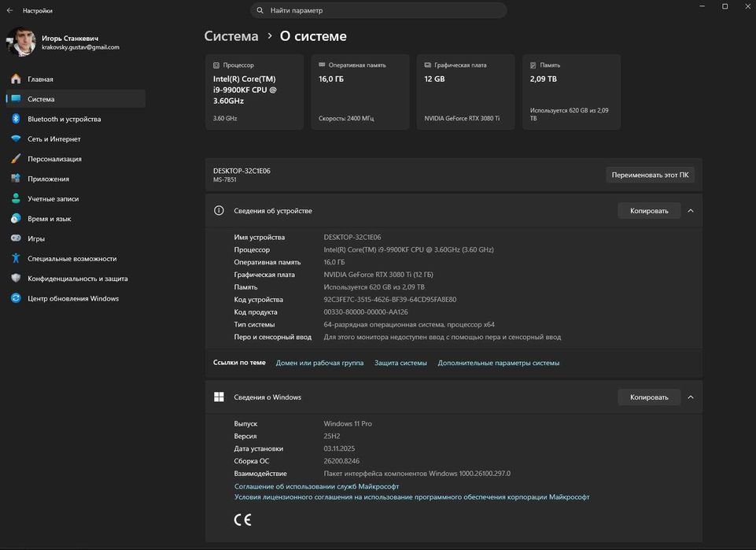Viewport: 756px width, 550px height.
Task: Click the Приложения apps icon
Action: click(x=16, y=179)
